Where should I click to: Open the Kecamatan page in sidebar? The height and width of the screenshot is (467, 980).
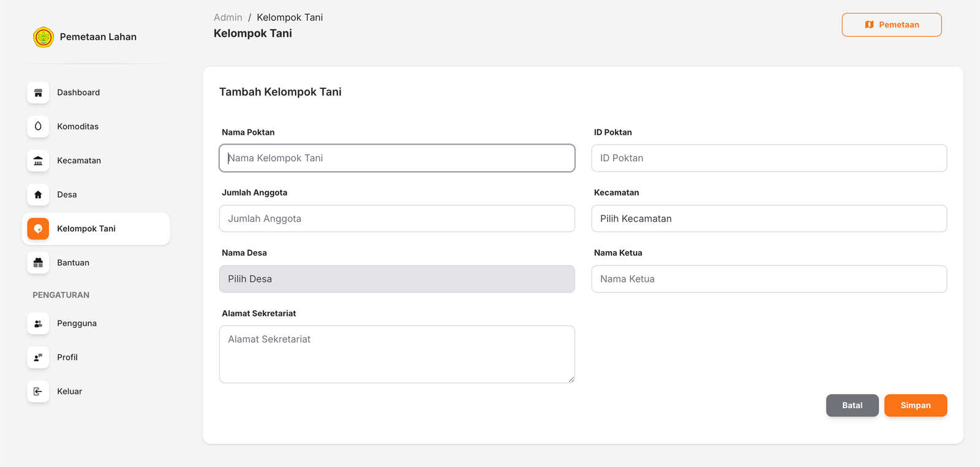(96, 161)
